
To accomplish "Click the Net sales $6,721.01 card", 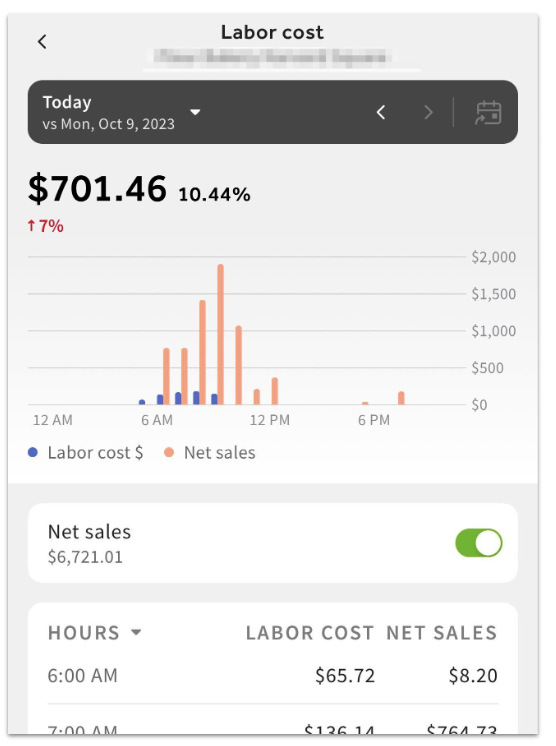I will tap(273, 543).
